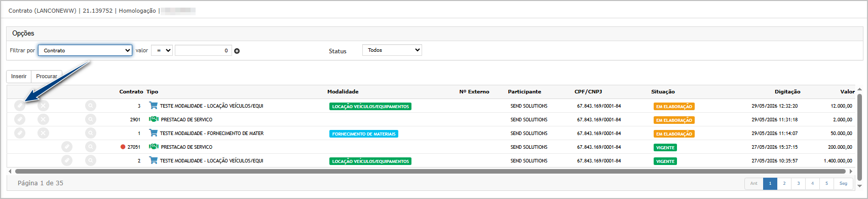The width and height of the screenshot is (868, 199).
Task: Click the Participante column header
Action: point(524,92)
